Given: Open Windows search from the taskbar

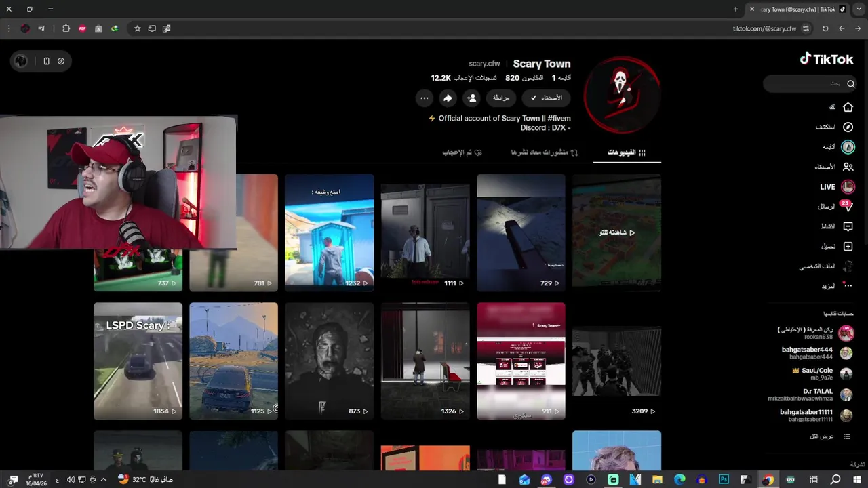Looking at the screenshot, I should (835, 480).
